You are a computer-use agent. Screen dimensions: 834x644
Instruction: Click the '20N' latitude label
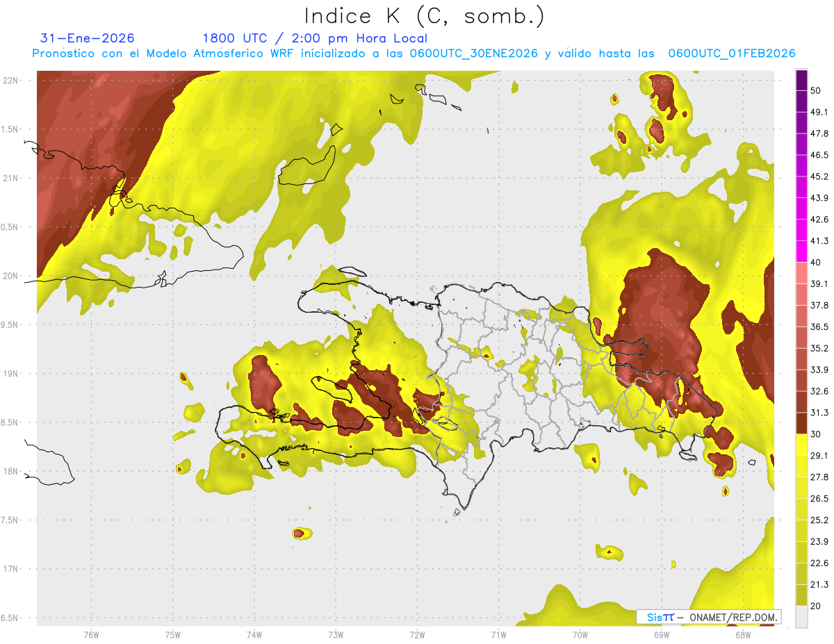11,276
